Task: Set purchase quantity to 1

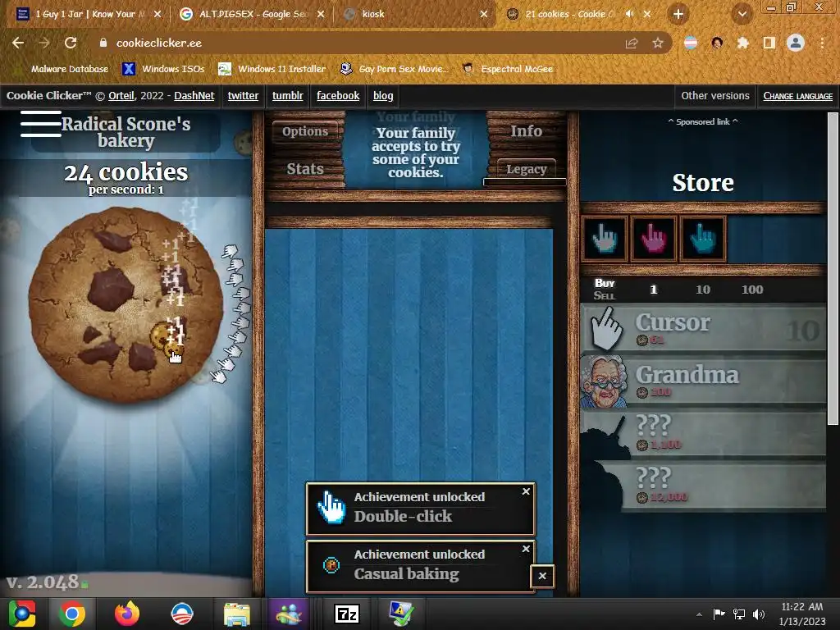Action: pos(653,290)
